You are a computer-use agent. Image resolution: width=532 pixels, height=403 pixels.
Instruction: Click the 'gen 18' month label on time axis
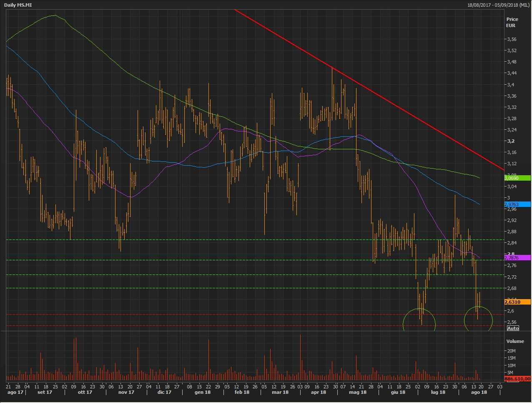point(203,392)
